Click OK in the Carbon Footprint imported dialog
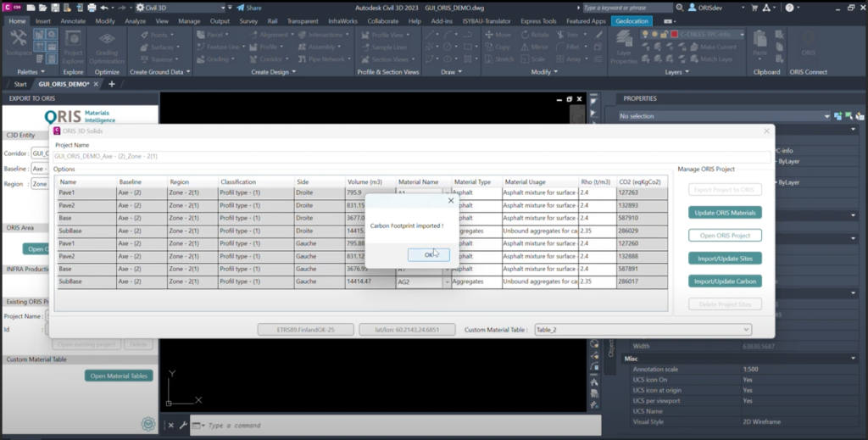Image resolution: width=868 pixels, height=440 pixels. (428, 254)
